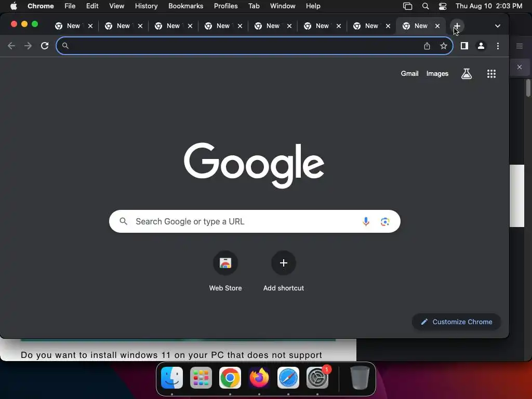Share this page icon in address bar

(x=427, y=46)
